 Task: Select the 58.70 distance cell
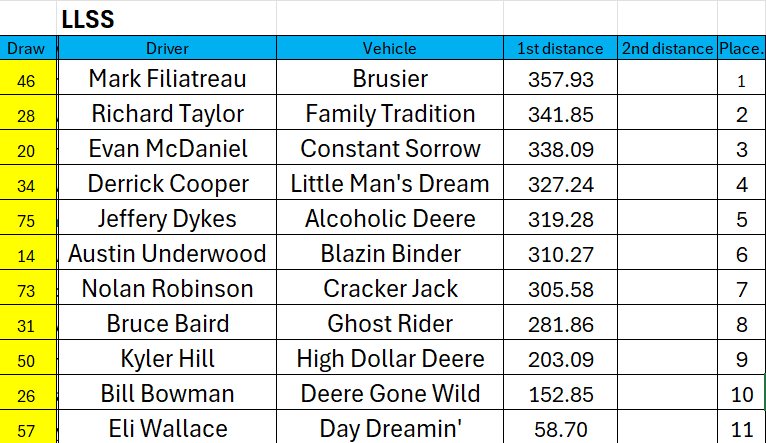560,429
